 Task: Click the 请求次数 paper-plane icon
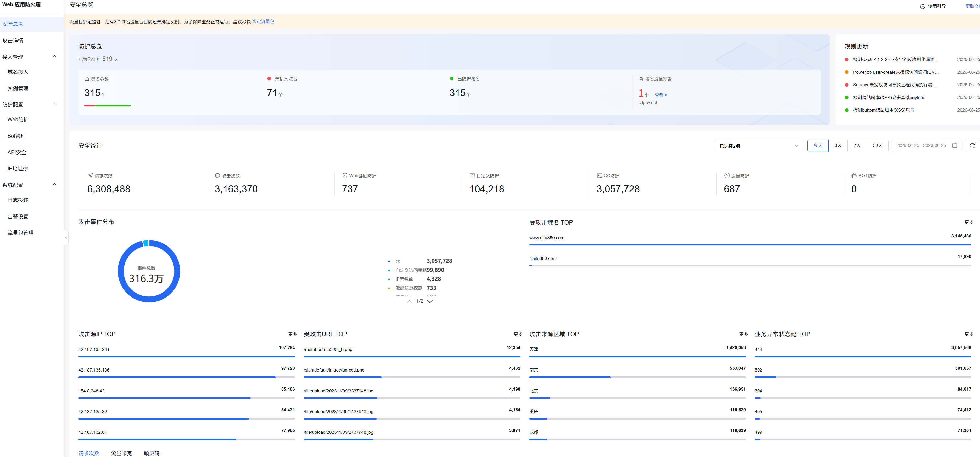(x=90, y=176)
